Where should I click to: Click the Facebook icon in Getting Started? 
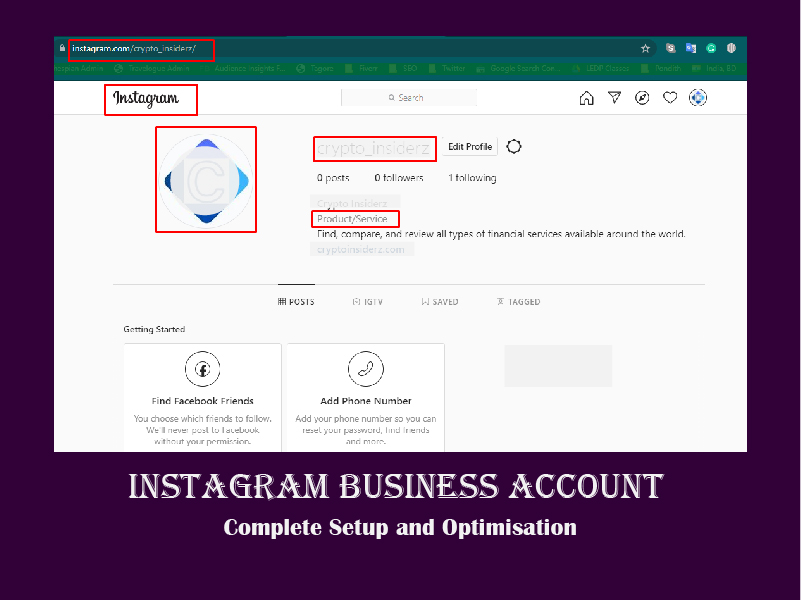click(x=203, y=369)
